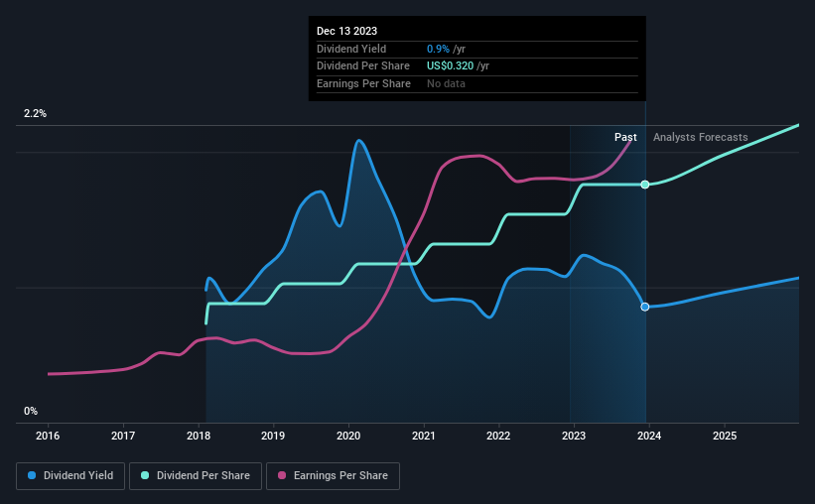
Task: Toggle the Dividend Yield legend button
Action: pos(70,475)
